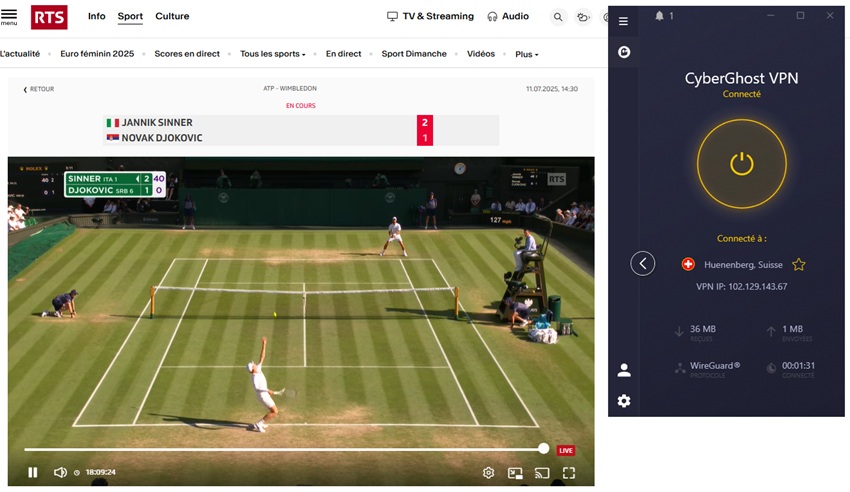The height and width of the screenshot is (492, 850).
Task: Open the RTS site search
Action: (557, 17)
